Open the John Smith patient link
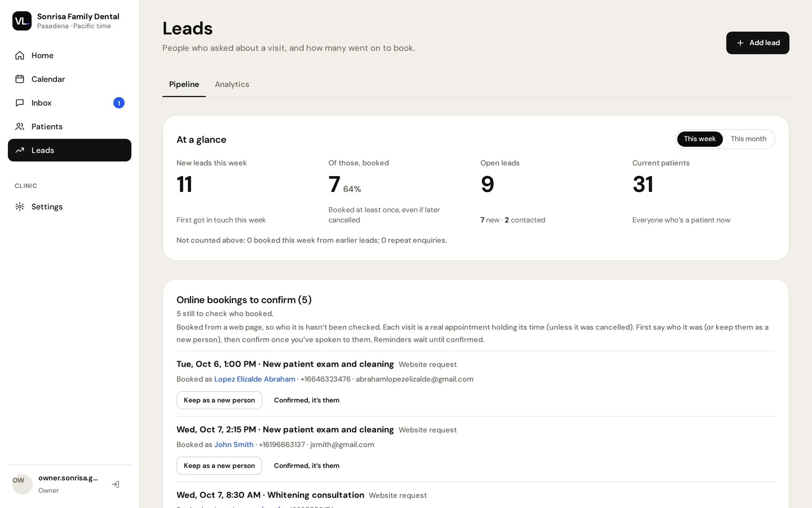This screenshot has width=812, height=508. click(234, 445)
